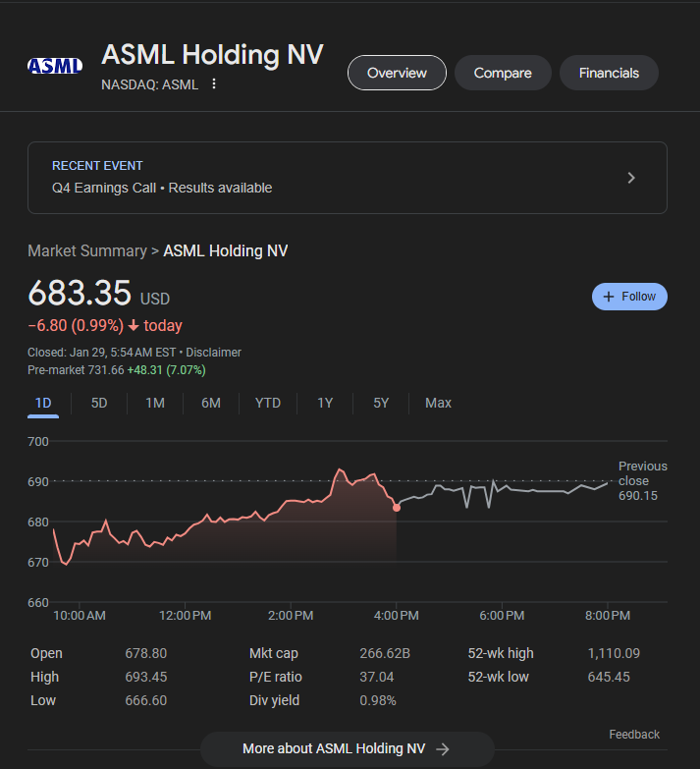Select the 5Y chart range
This screenshot has height=769, width=700.
pyautogui.click(x=381, y=403)
